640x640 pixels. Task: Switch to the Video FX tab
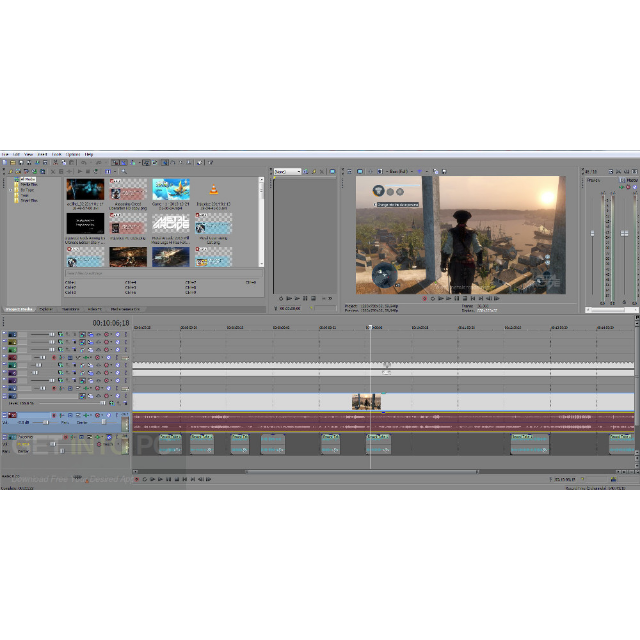click(95, 309)
